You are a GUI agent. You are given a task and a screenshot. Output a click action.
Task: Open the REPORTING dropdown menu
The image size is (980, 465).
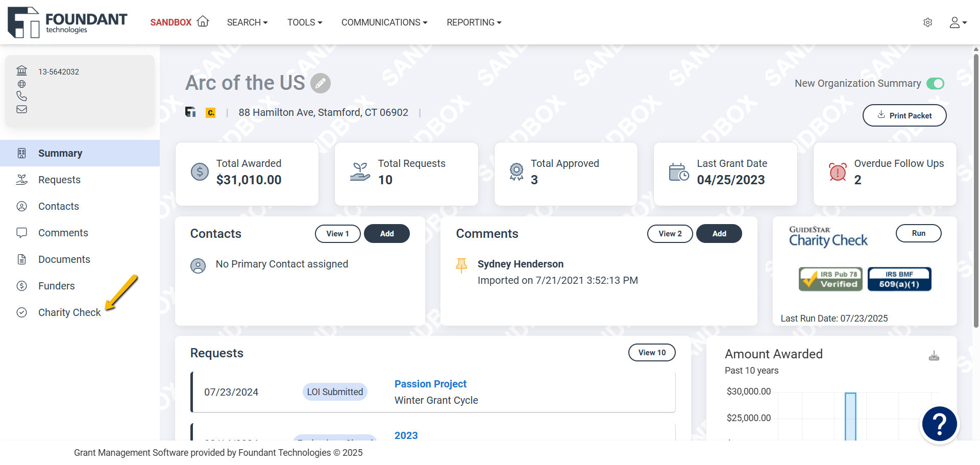coord(474,22)
